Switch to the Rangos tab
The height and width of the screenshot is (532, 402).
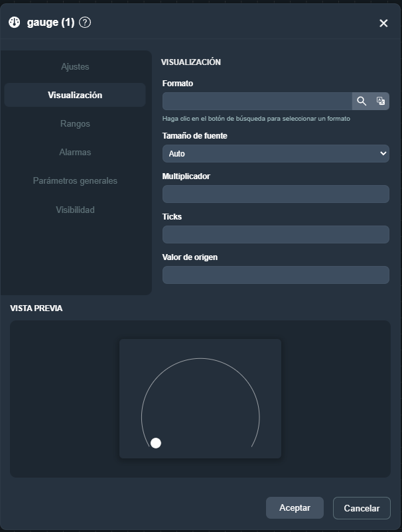pyautogui.click(x=75, y=124)
